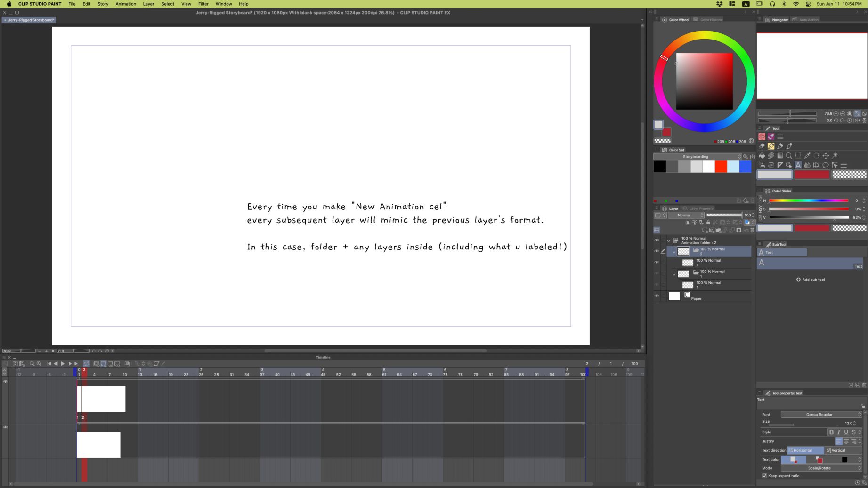Create a new raster layer in Layer palette
The width and height of the screenshot is (868, 488).
pyautogui.click(x=705, y=231)
